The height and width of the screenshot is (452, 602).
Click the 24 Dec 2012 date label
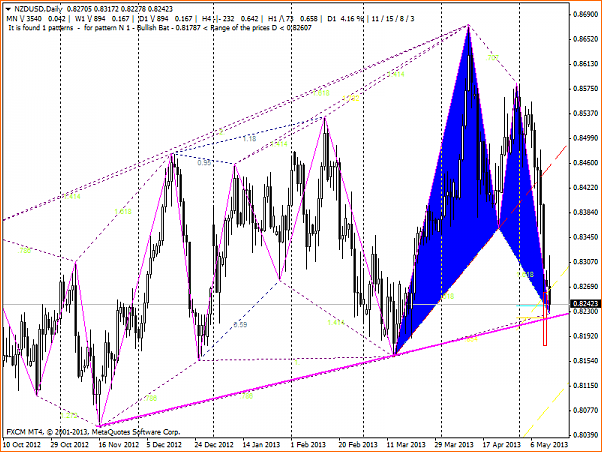[214, 445]
